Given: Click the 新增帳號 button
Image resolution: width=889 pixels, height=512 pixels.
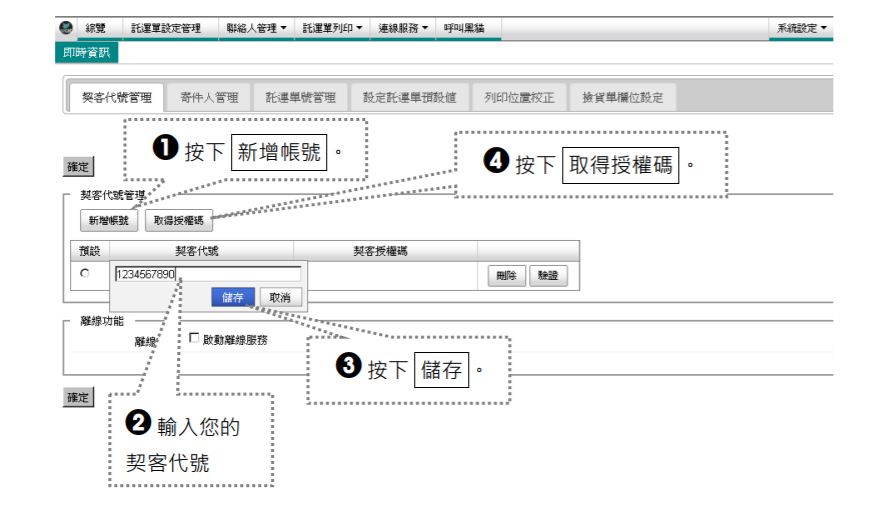Looking at the screenshot, I should pos(109,221).
